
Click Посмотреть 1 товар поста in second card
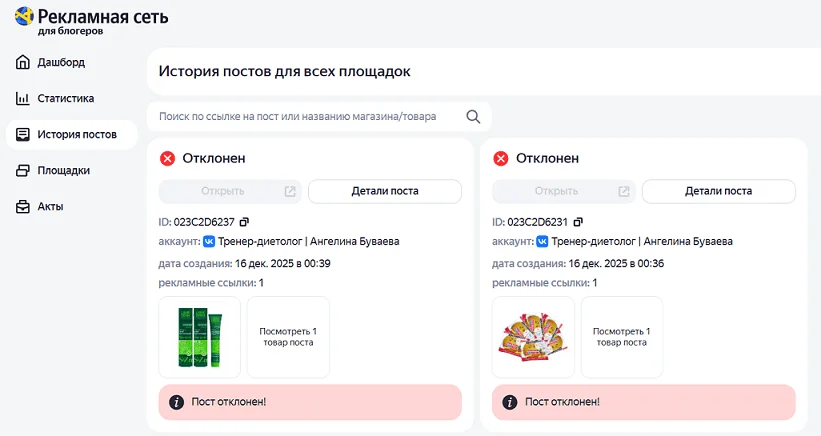(621, 337)
